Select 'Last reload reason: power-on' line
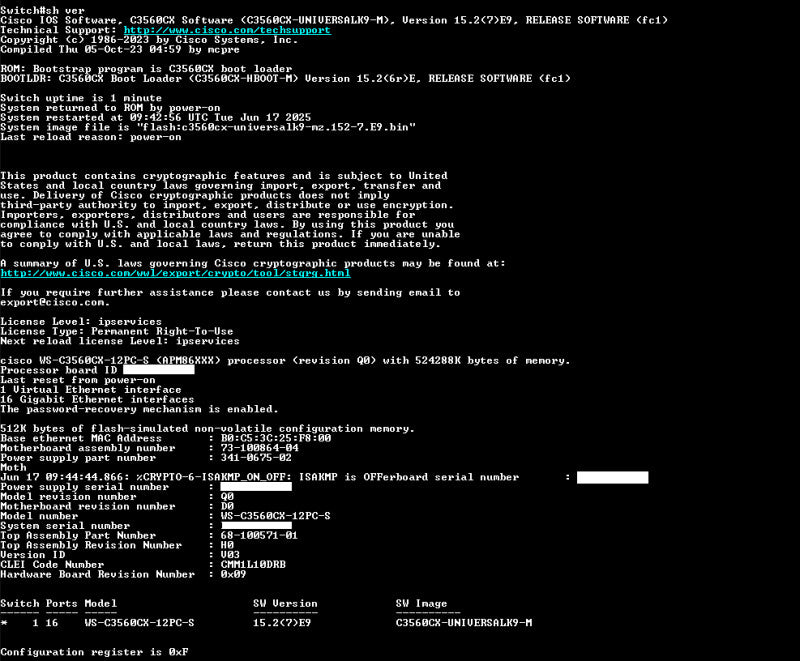The height and width of the screenshot is (661, 800). point(91,137)
